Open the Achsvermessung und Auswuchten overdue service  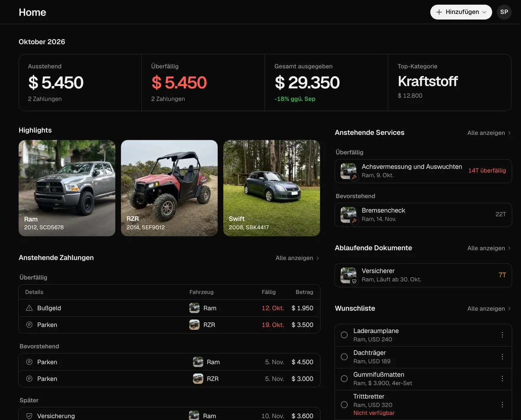423,171
